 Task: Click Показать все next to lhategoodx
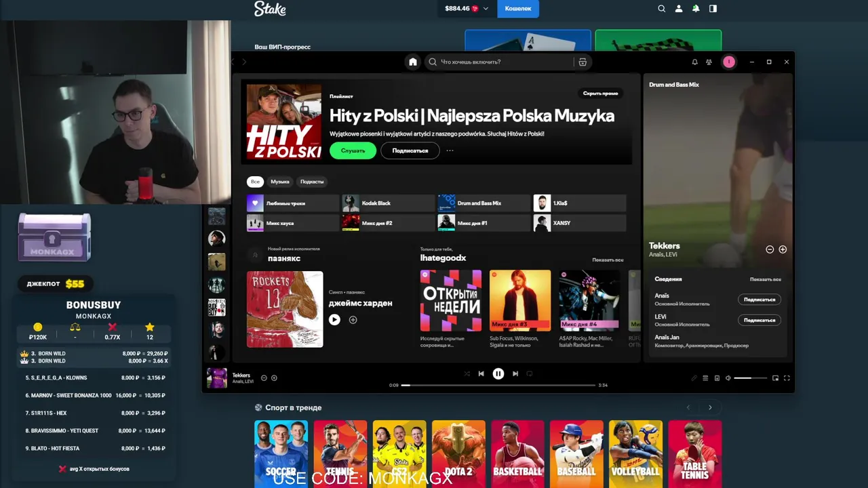[x=608, y=260]
